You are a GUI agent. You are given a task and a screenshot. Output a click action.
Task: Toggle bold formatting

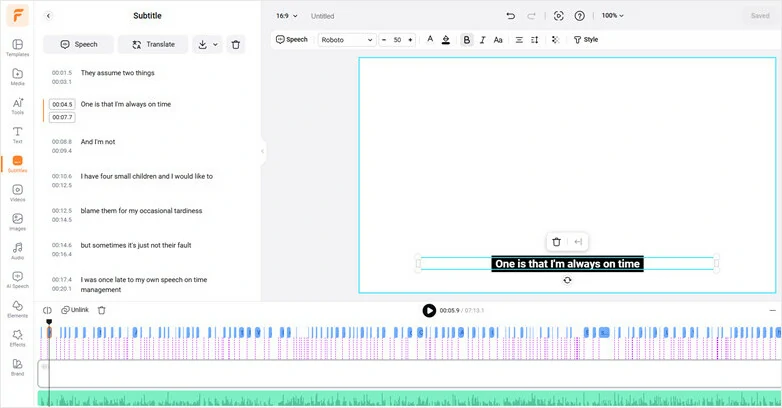[x=467, y=40]
